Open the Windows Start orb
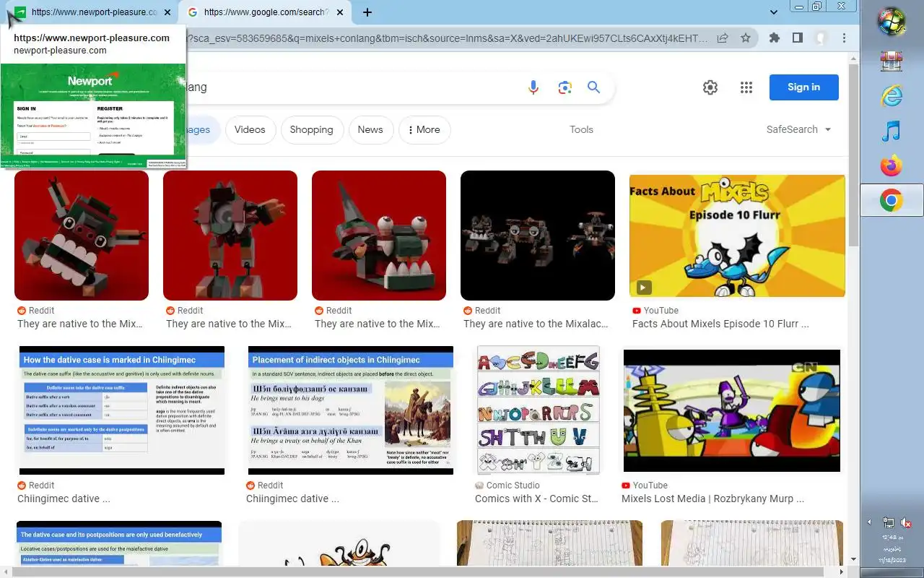 pyautogui.click(x=892, y=22)
